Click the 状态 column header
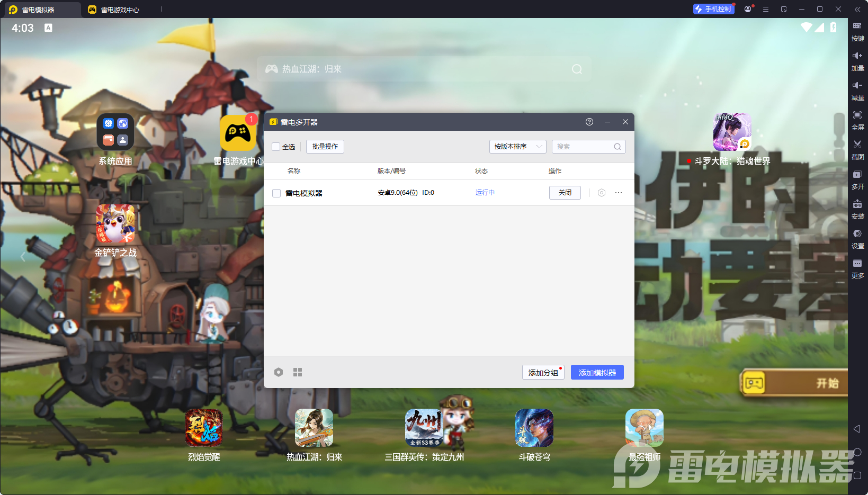This screenshot has height=495, width=868. [481, 171]
